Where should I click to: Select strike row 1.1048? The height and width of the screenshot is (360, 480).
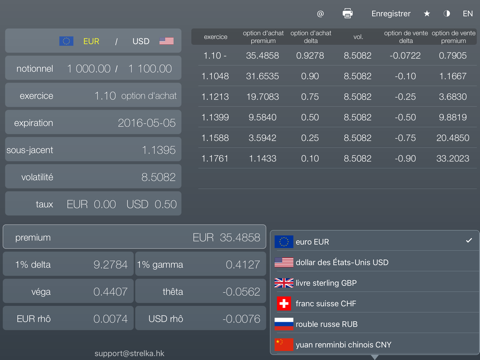pyautogui.click(x=337, y=76)
